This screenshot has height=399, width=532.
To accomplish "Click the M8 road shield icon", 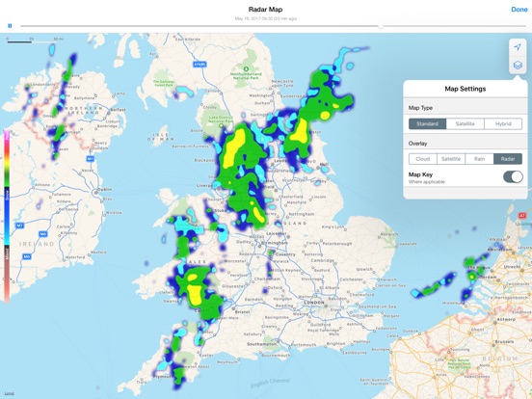I will coord(27,256).
